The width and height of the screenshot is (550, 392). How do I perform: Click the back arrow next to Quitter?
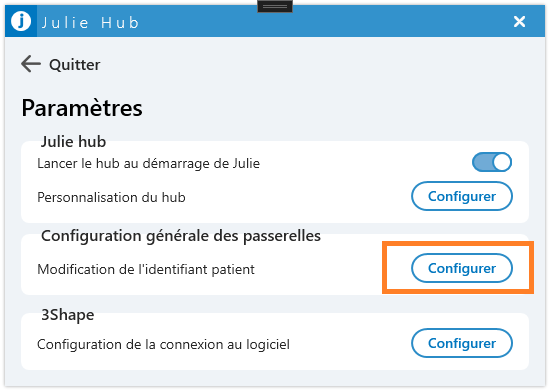[x=31, y=64]
